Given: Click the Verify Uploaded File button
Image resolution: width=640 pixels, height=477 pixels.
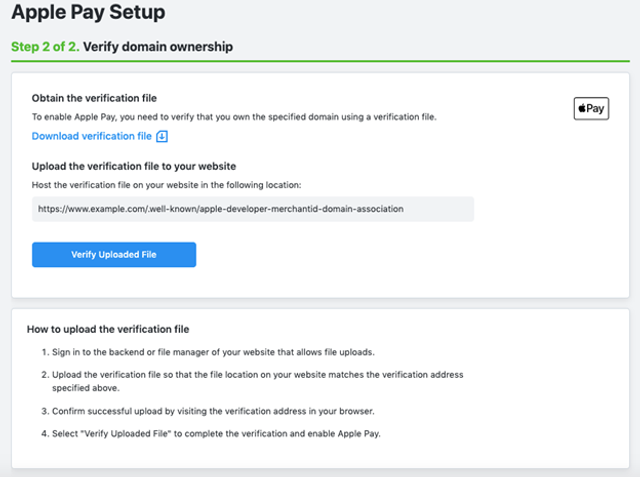Looking at the screenshot, I should pos(114,255).
